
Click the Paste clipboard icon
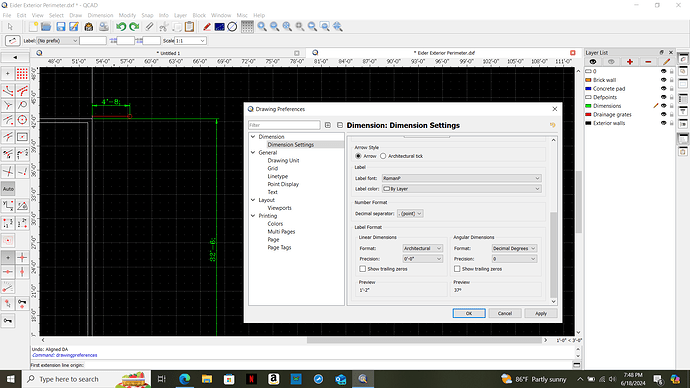[190, 27]
